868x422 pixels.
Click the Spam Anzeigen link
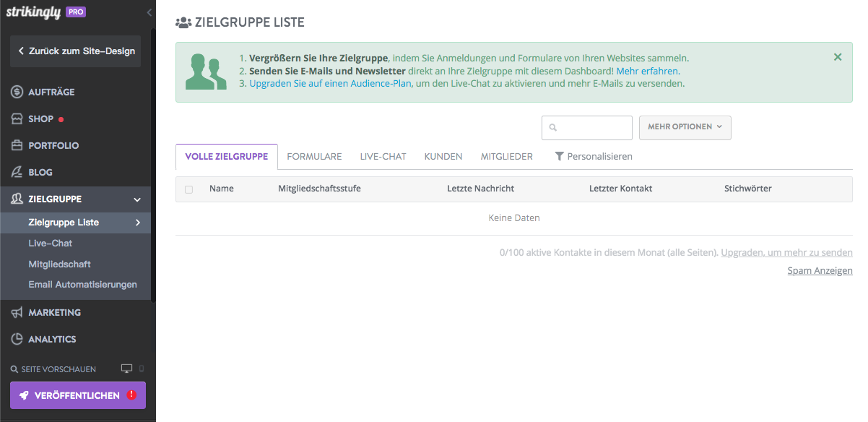coord(820,271)
